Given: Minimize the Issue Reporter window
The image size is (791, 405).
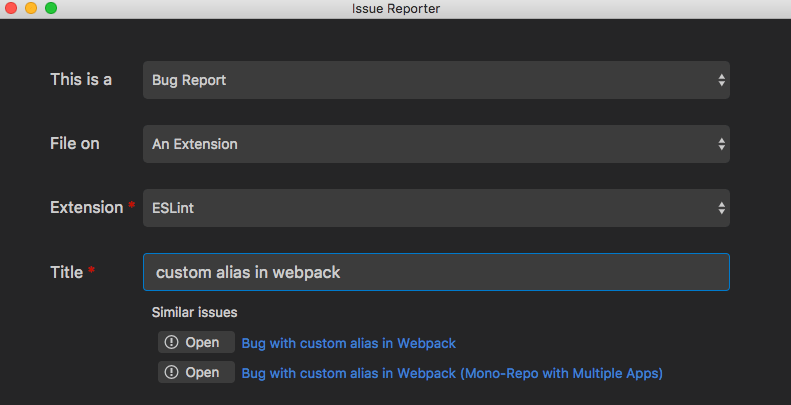Looking at the screenshot, I should click(x=31, y=8).
